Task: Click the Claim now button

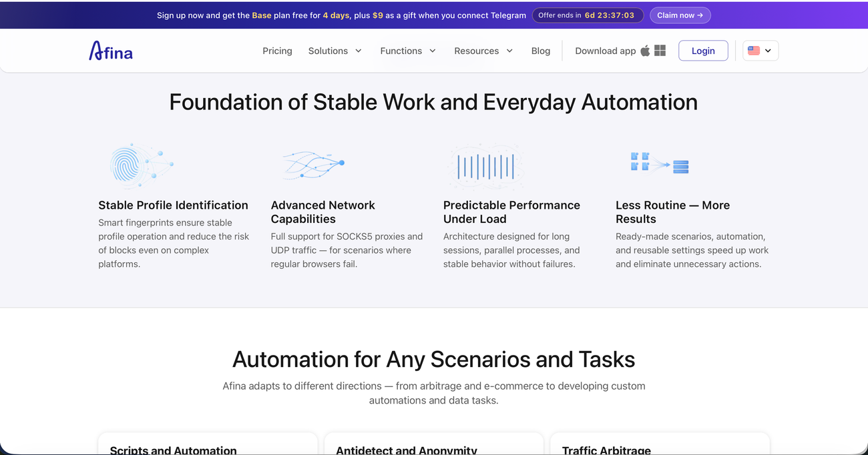Action: click(x=680, y=15)
